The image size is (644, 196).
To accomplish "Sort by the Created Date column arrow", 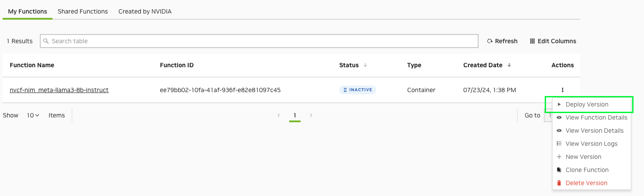I will [509, 65].
